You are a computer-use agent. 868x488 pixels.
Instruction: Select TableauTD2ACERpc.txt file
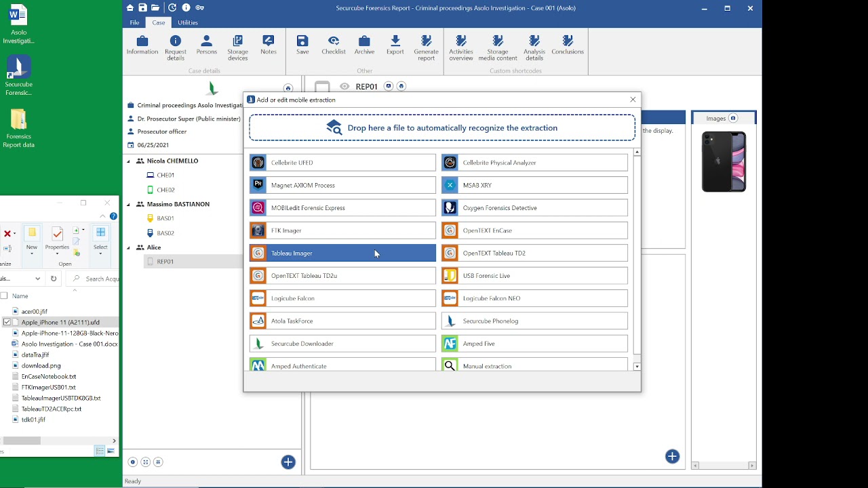tap(52, 409)
